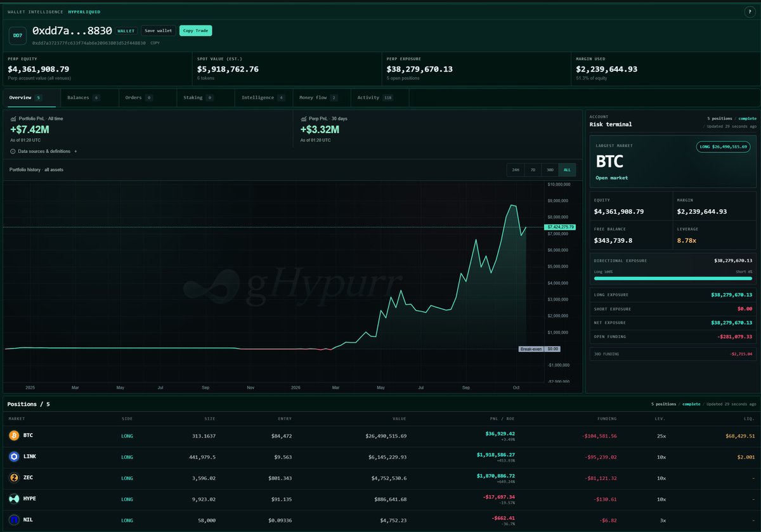The width and height of the screenshot is (761, 532).
Task: Sort positions by LIQ. column header
Action: 749,418
